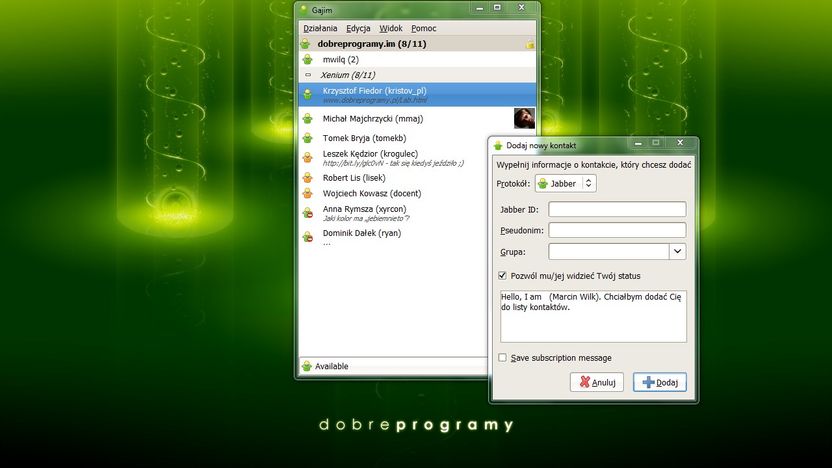Image resolution: width=832 pixels, height=468 pixels.
Task: Click Robert Lis's away status icon
Action: click(308, 178)
